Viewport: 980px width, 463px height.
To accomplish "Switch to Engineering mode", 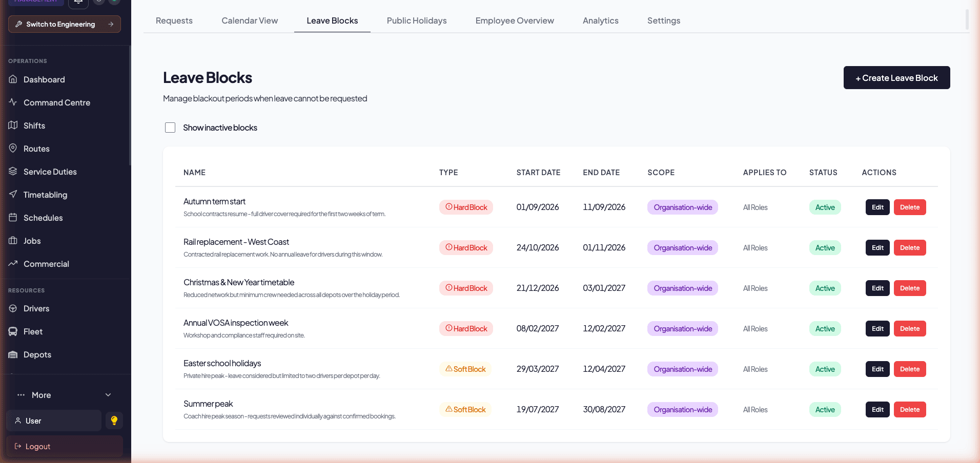I will click(x=65, y=24).
